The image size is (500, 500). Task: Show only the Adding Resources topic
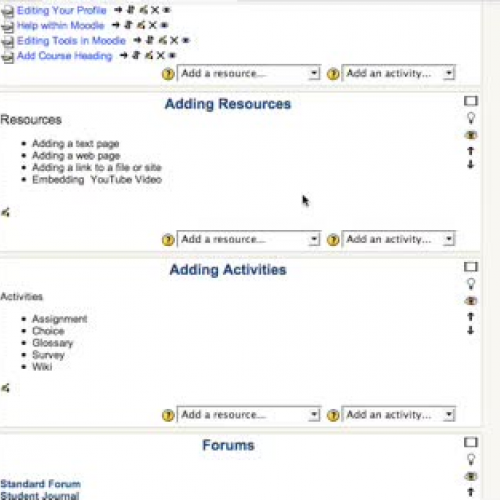coord(471,101)
